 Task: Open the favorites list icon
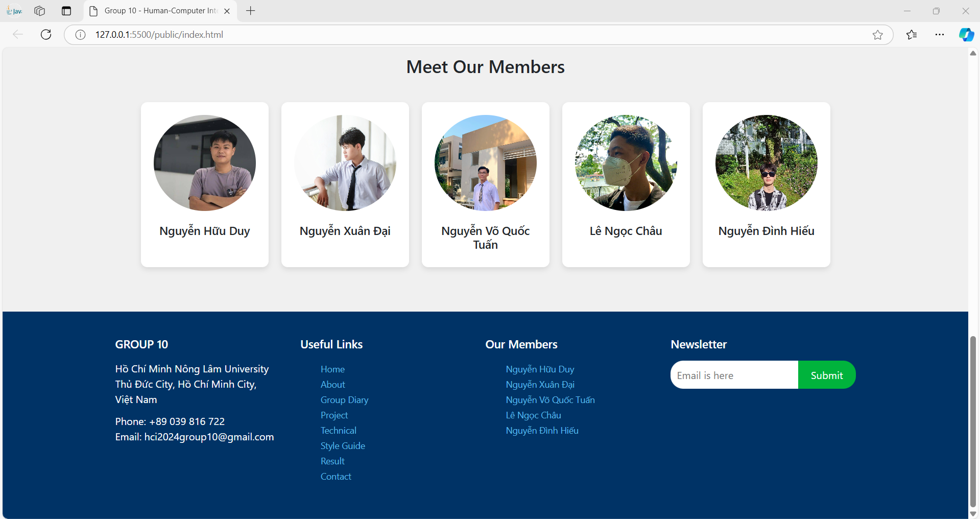pos(912,35)
